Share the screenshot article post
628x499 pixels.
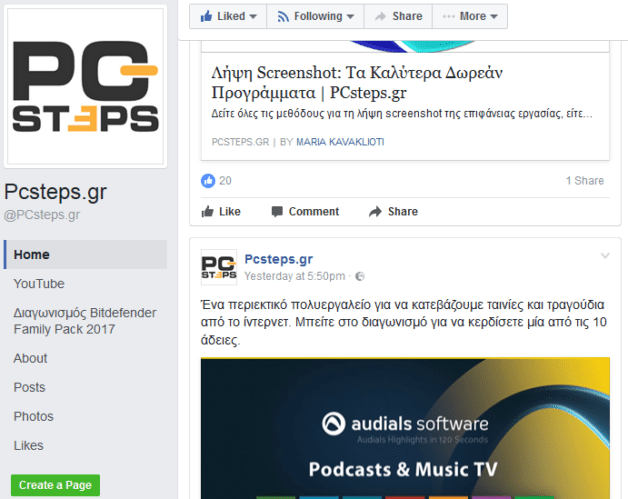pos(393,211)
